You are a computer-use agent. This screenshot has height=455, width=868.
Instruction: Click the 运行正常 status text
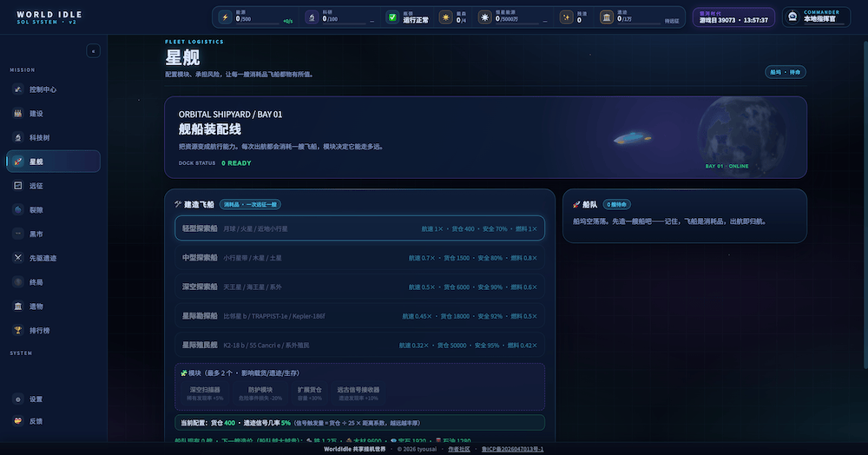coord(416,20)
